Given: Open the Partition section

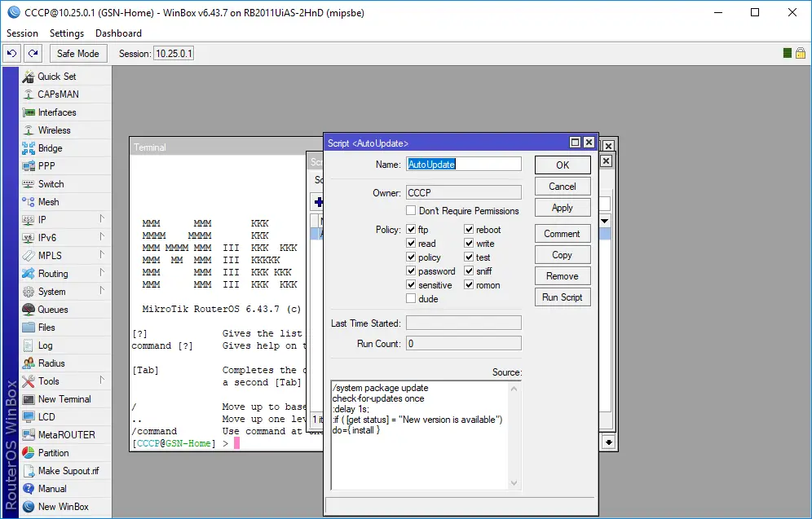Looking at the screenshot, I should coord(65,453).
